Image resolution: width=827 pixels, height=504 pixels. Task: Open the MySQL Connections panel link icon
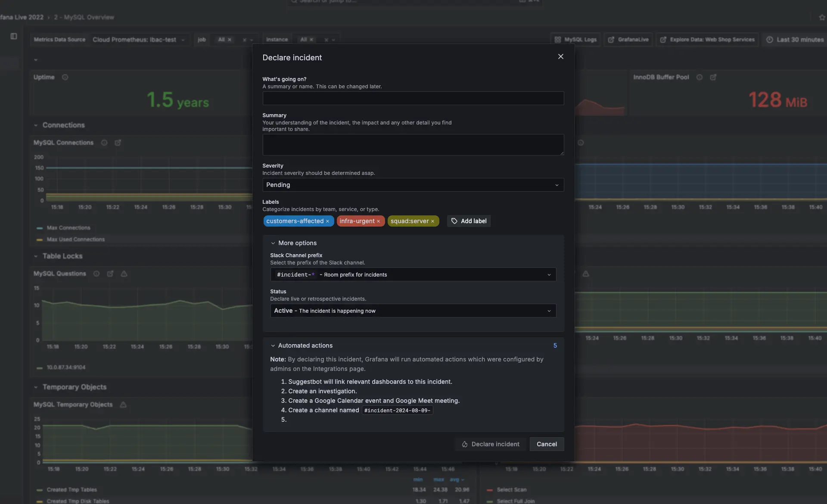118,143
